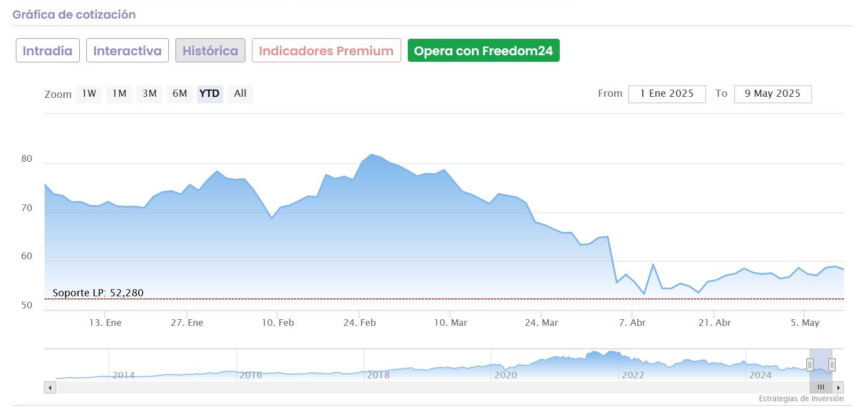Edit the From date field
This screenshot has height=410, width=868.
coord(667,94)
